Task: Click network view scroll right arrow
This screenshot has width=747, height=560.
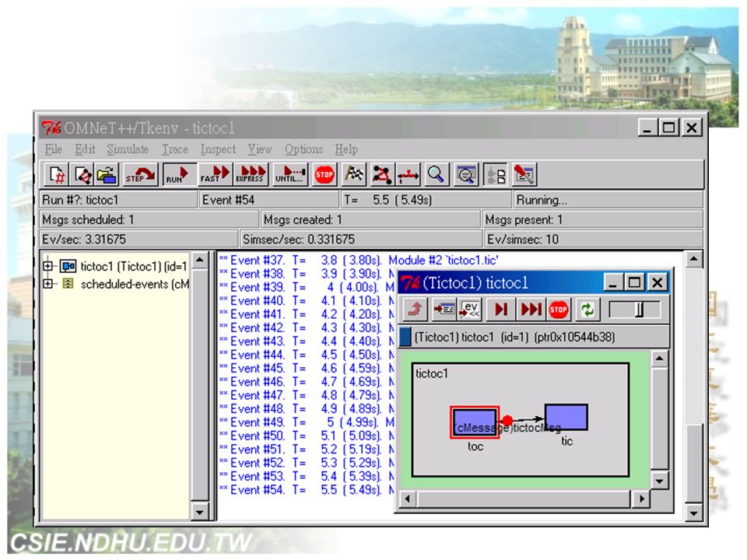Action: 641,499
